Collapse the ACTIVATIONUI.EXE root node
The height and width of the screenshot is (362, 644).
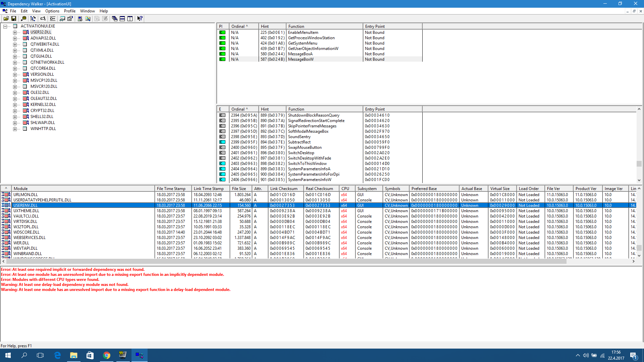pos(5,26)
